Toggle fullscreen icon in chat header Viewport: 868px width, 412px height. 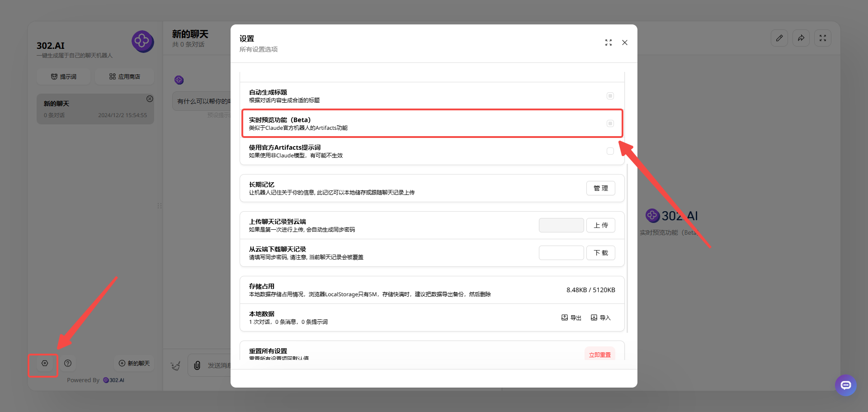(823, 38)
